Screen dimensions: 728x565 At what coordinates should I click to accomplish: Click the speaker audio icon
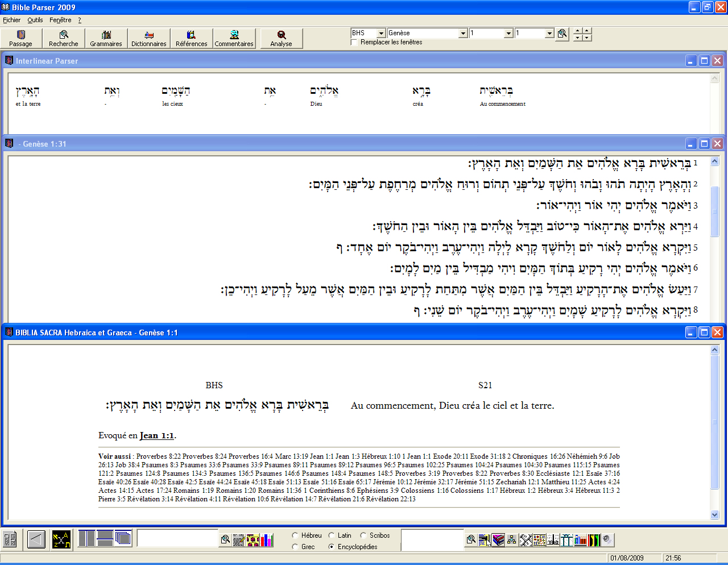tap(607, 539)
